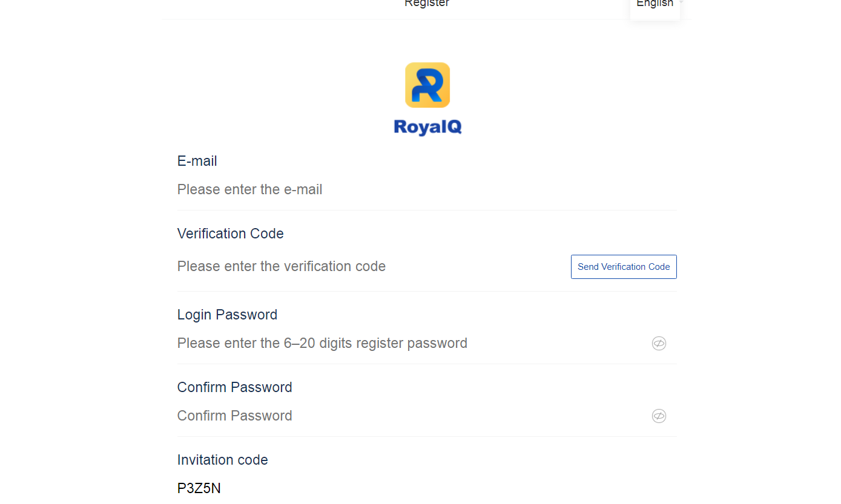Click the RoyalIQ yellow R logo icon
Viewport: 841px width, 504px height.
pyautogui.click(x=427, y=85)
